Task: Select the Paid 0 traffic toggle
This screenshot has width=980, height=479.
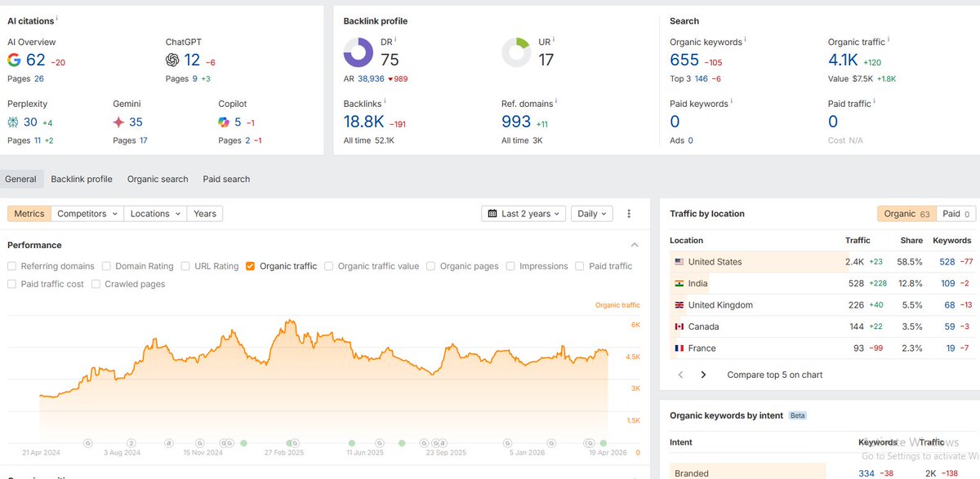Action: point(955,214)
